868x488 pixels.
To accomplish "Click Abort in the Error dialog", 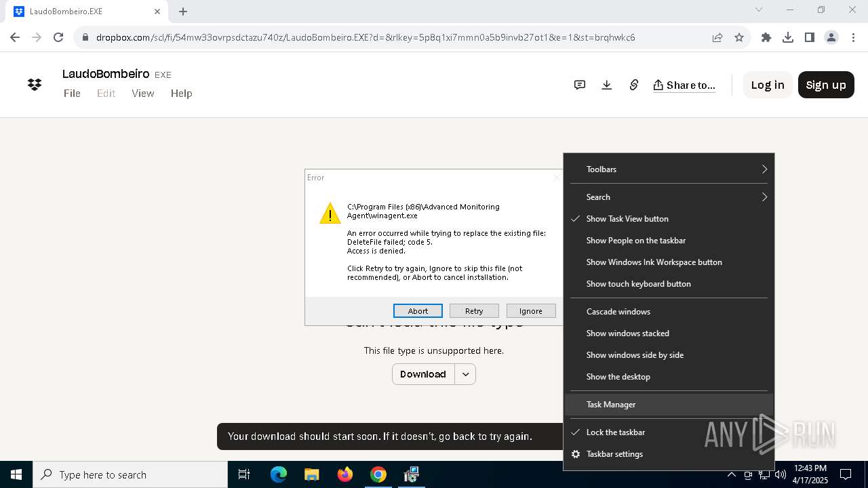I will click(418, 310).
